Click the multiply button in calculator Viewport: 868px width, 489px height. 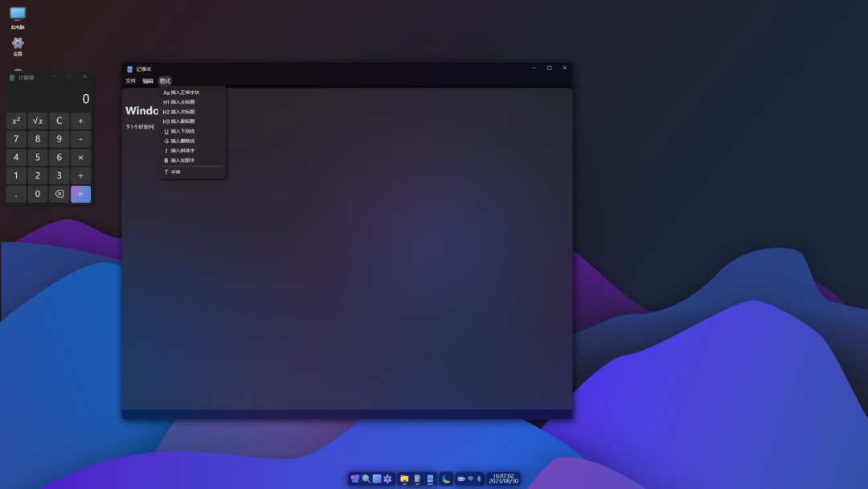(x=81, y=158)
